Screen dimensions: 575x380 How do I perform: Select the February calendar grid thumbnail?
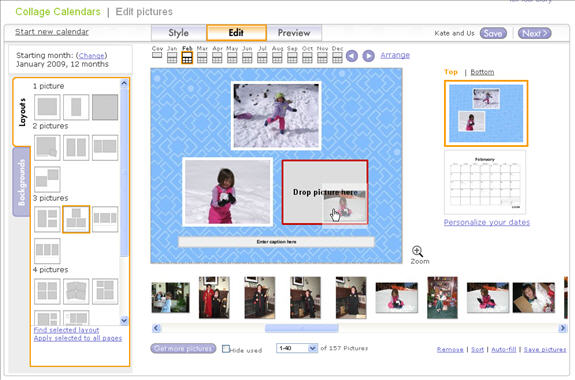[x=485, y=182]
